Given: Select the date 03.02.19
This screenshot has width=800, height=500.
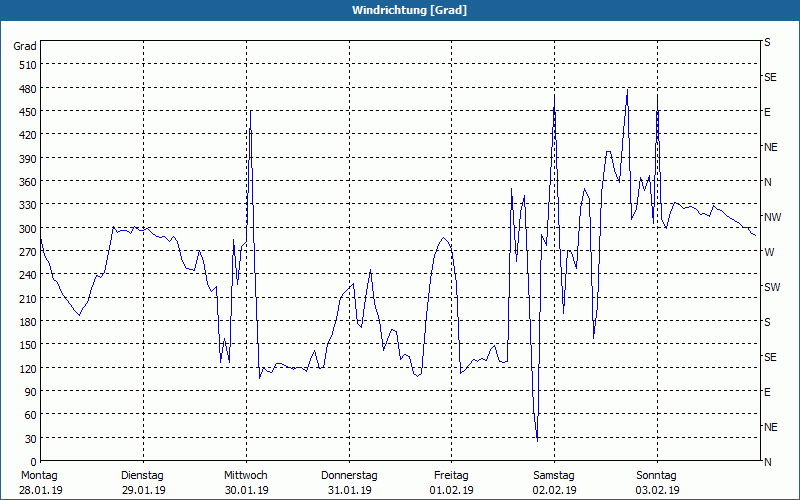Looking at the screenshot, I should [657, 490].
